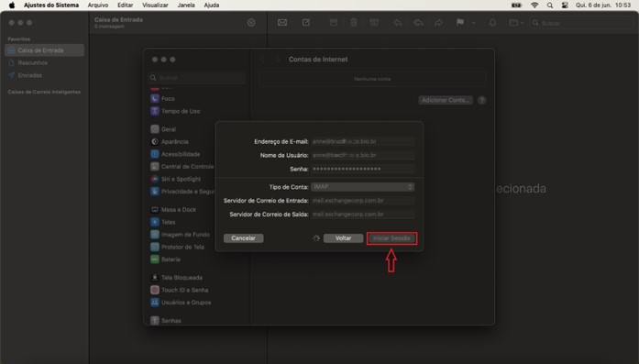Open the flag color dropdown arrow
The height and width of the screenshot is (364, 639).
[x=474, y=23]
